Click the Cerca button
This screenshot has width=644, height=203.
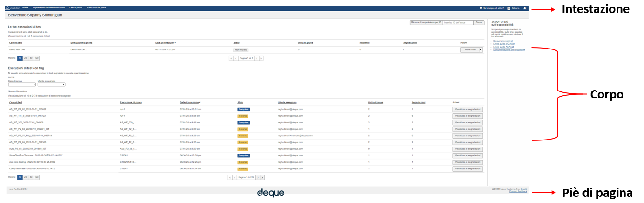(x=479, y=22)
